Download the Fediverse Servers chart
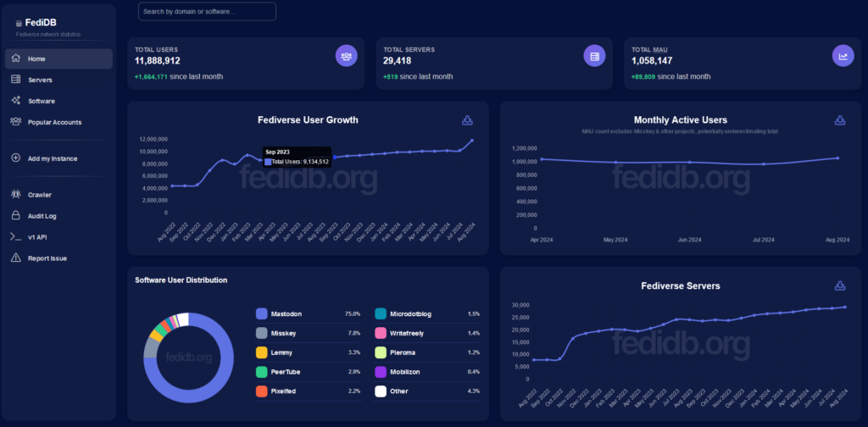868x427 pixels. pos(840,286)
